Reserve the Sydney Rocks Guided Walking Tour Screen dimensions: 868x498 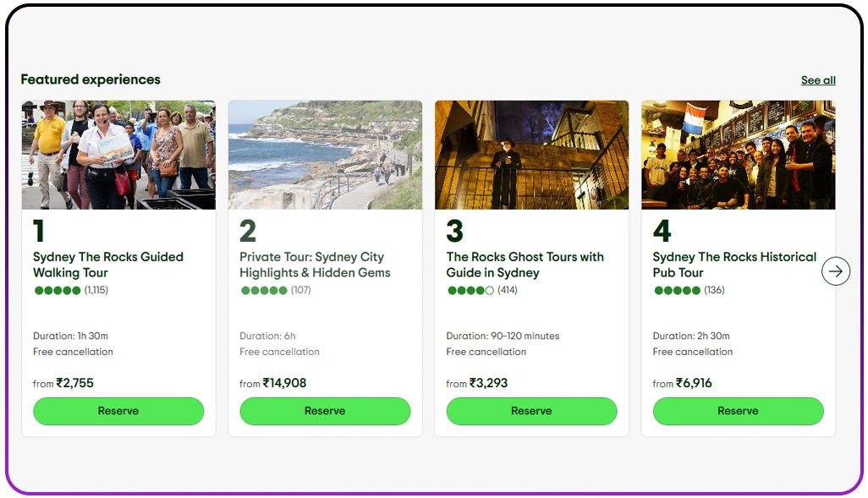point(118,411)
